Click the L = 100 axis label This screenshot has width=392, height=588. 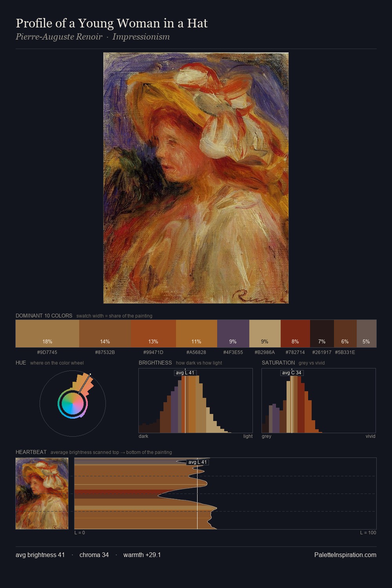click(x=368, y=533)
